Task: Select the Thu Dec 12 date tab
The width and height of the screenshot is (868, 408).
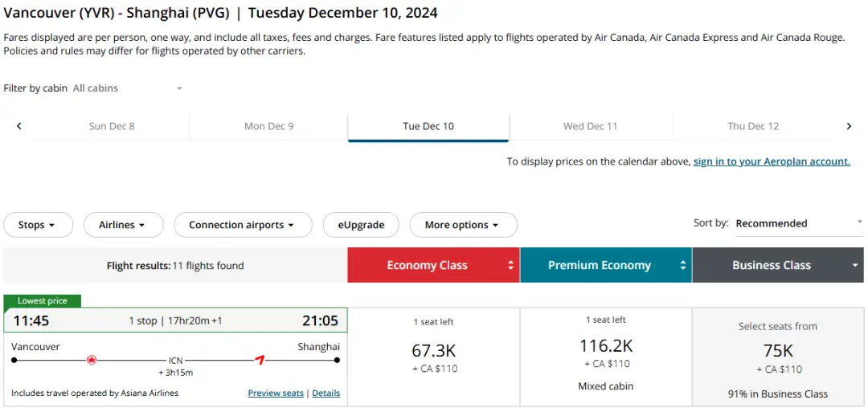Action: [x=753, y=126]
